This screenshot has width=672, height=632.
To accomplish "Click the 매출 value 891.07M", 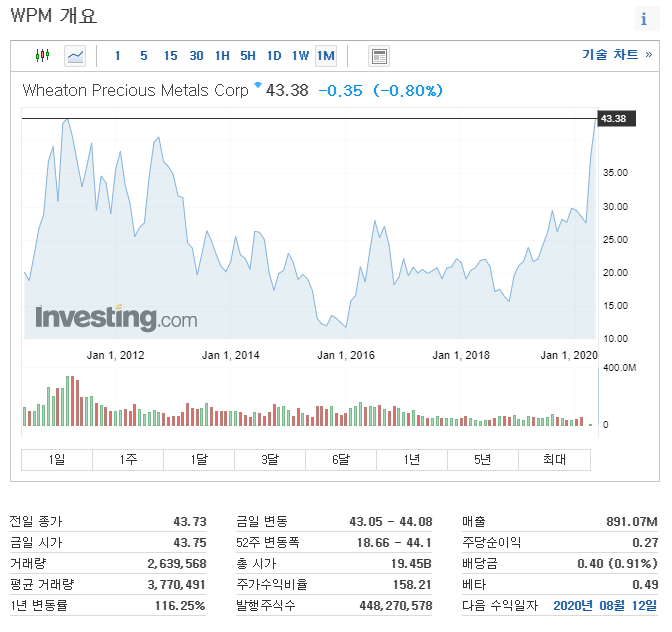I will [632, 521].
